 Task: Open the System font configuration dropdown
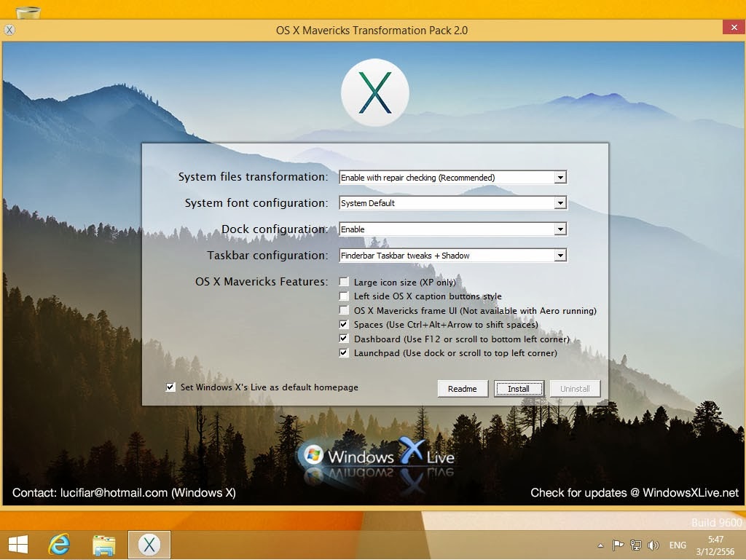pos(453,203)
